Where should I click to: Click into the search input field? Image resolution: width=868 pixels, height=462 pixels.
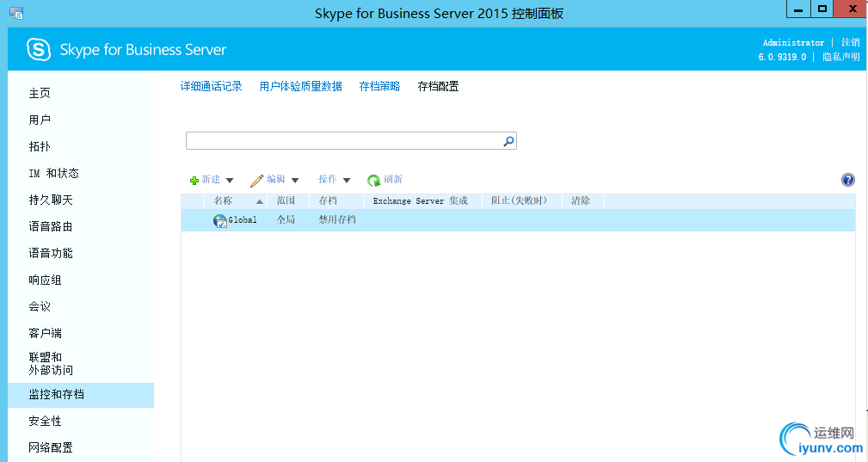coord(343,141)
